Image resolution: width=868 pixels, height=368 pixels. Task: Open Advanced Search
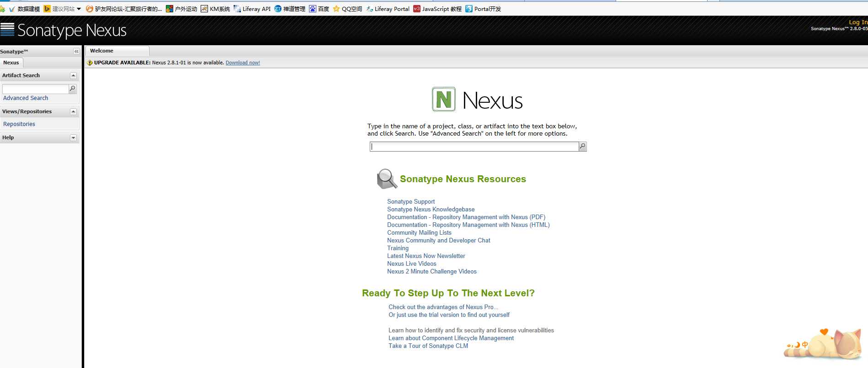pos(26,98)
